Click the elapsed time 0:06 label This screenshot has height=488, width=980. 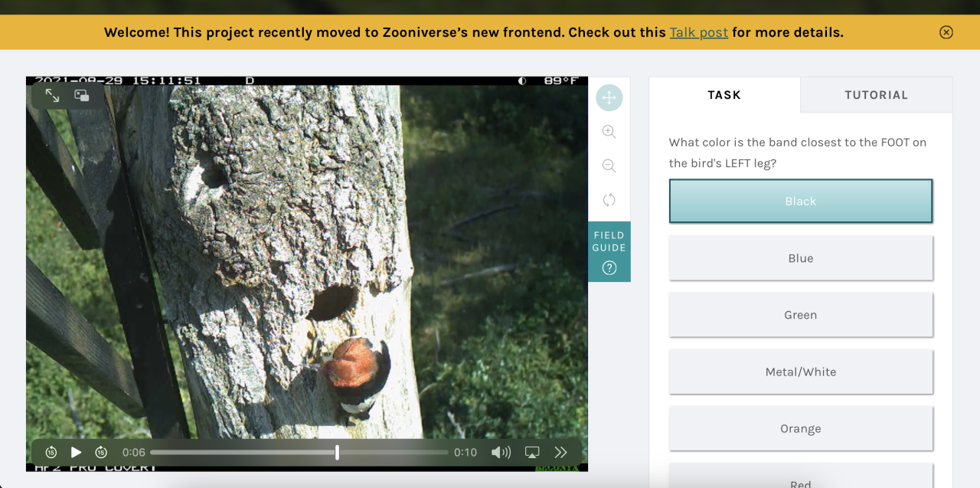[x=133, y=452]
